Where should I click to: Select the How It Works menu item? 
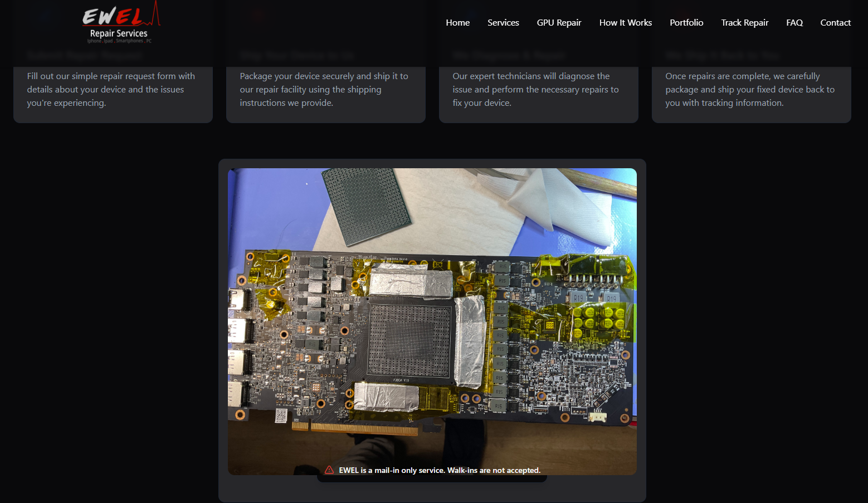625,22
